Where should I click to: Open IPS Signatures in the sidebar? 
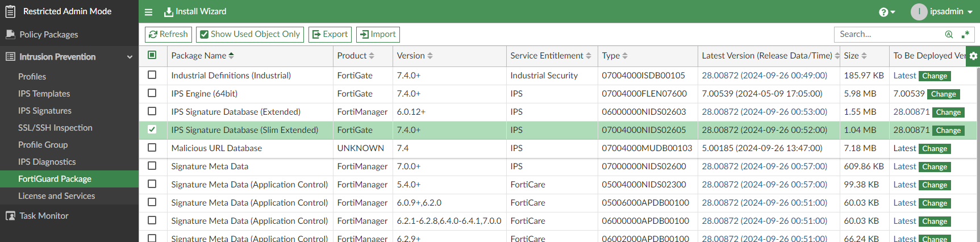[x=45, y=111]
